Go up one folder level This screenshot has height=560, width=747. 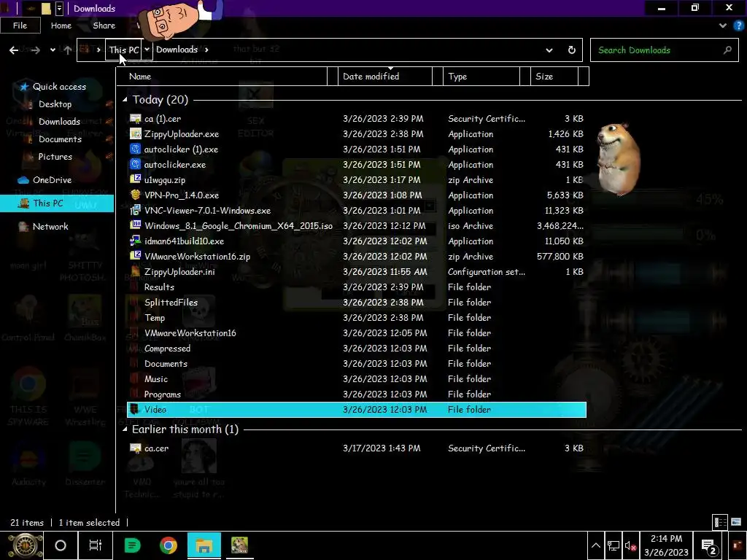68,50
